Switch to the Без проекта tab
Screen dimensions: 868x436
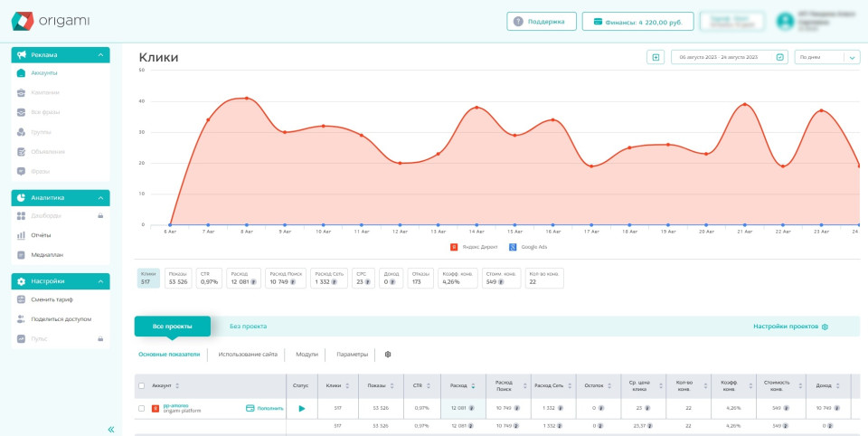click(248, 327)
